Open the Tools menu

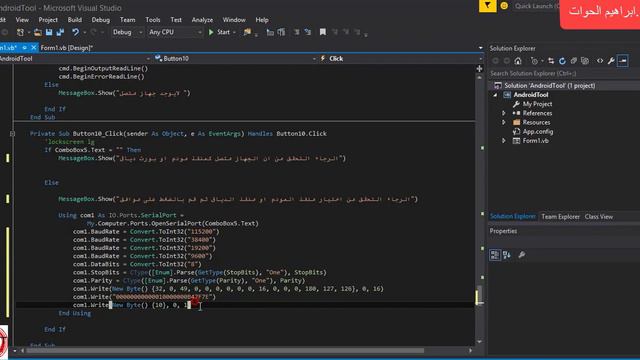[153, 20]
